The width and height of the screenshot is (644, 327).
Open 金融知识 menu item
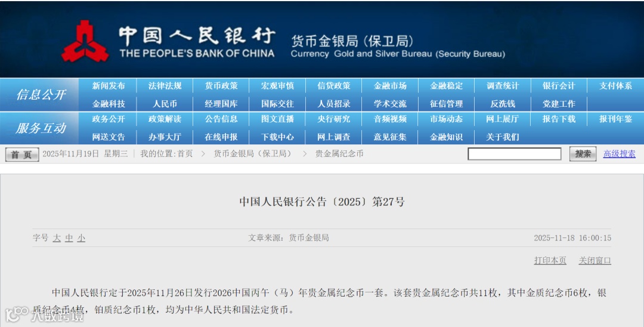tap(447, 137)
